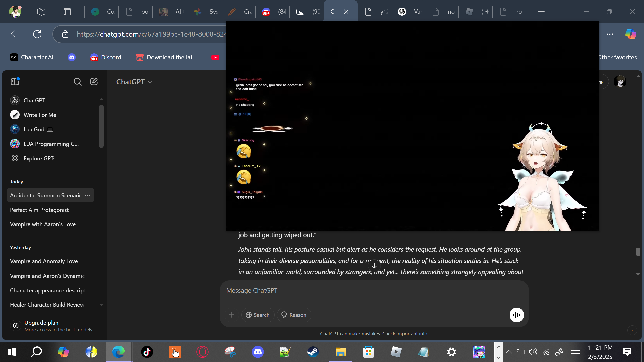Start a new chat with the compose icon
The height and width of the screenshot is (362, 644).
coord(94,82)
